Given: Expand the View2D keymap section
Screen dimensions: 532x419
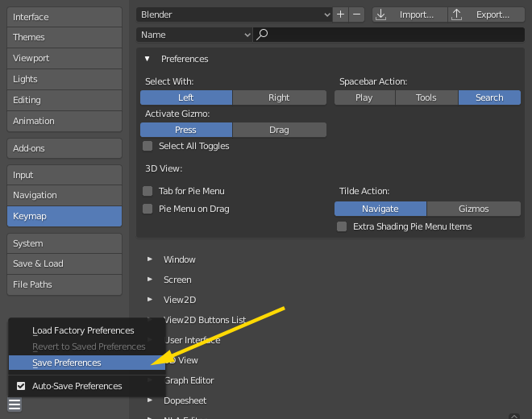Looking at the screenshot, I should tap(150, 299).
